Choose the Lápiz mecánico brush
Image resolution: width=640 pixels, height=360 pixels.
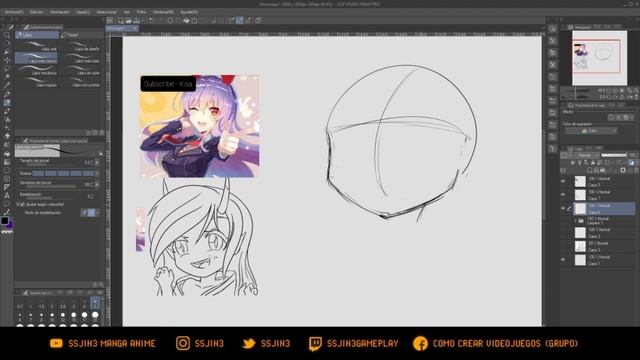pyautogui.click(x=37, y=70)
